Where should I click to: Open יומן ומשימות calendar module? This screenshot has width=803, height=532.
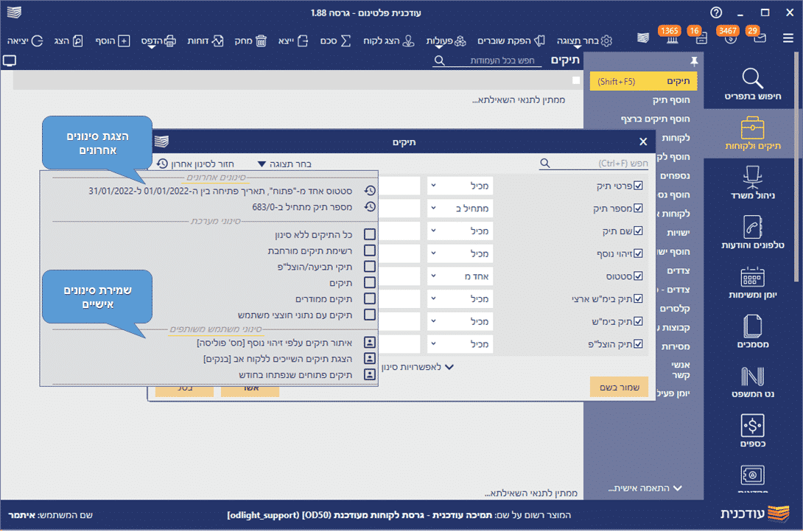[752, 282]
